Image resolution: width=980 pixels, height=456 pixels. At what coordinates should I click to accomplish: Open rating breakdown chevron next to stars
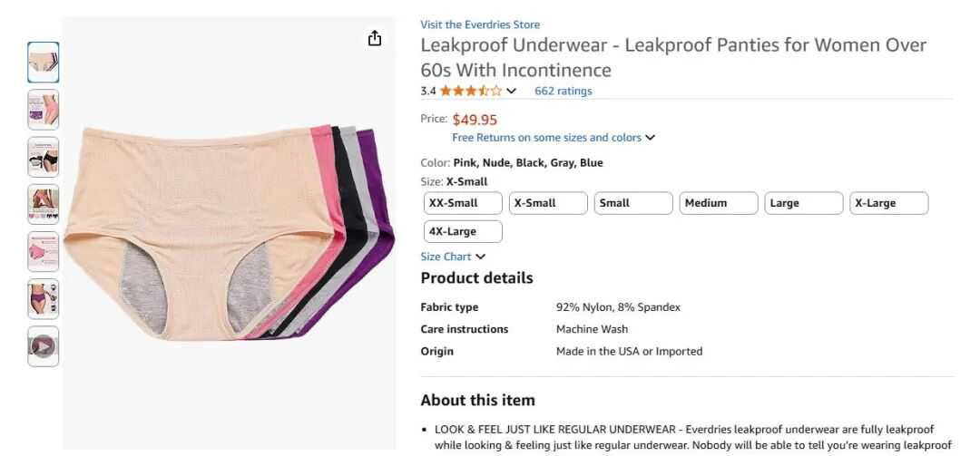coord(512,91)
